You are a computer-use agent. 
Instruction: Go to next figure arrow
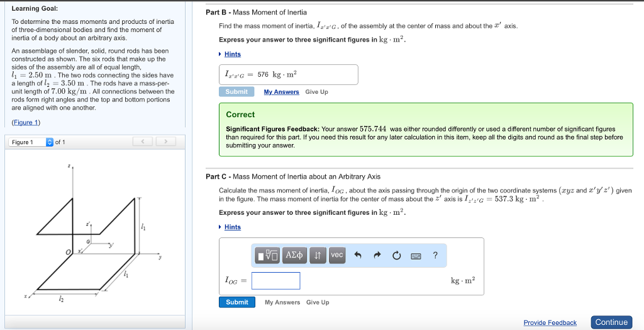coord(165,142)
